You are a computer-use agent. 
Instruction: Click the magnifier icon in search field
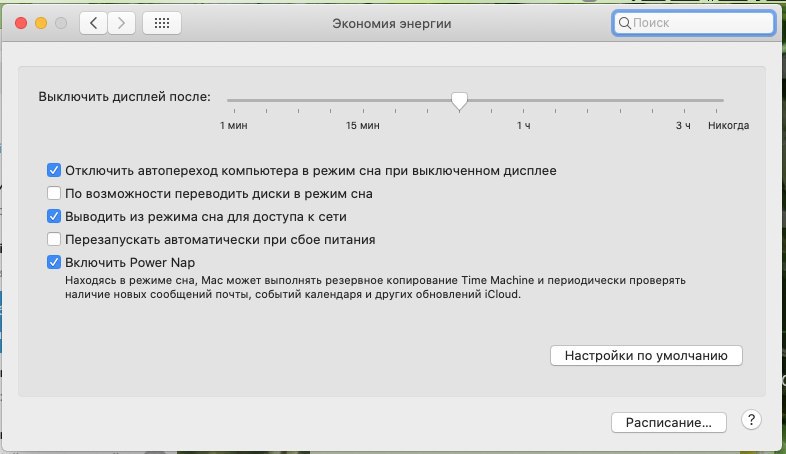pyautogui.click(x=625, y=23)
